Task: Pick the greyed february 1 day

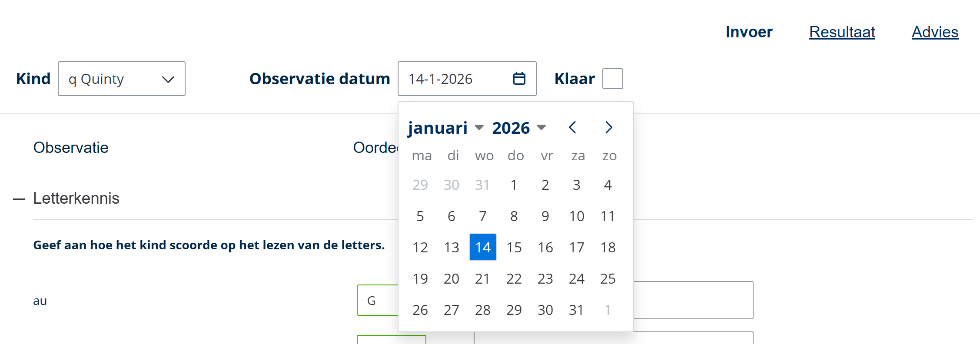Action: point(608,310)
